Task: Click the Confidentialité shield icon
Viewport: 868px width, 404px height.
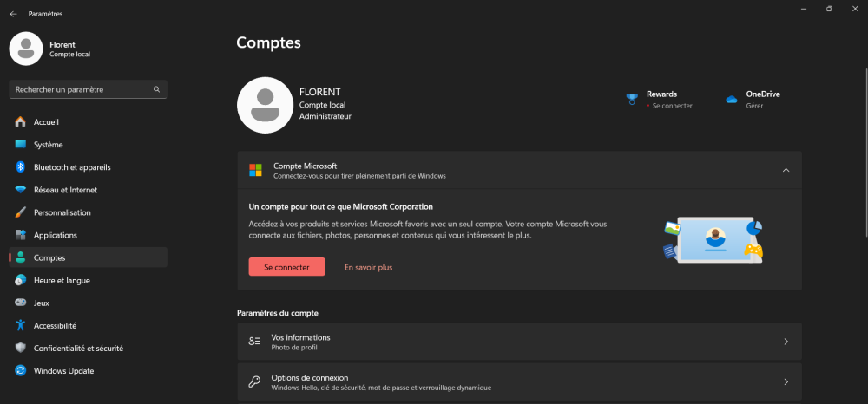Action: (x=21, y=349)
